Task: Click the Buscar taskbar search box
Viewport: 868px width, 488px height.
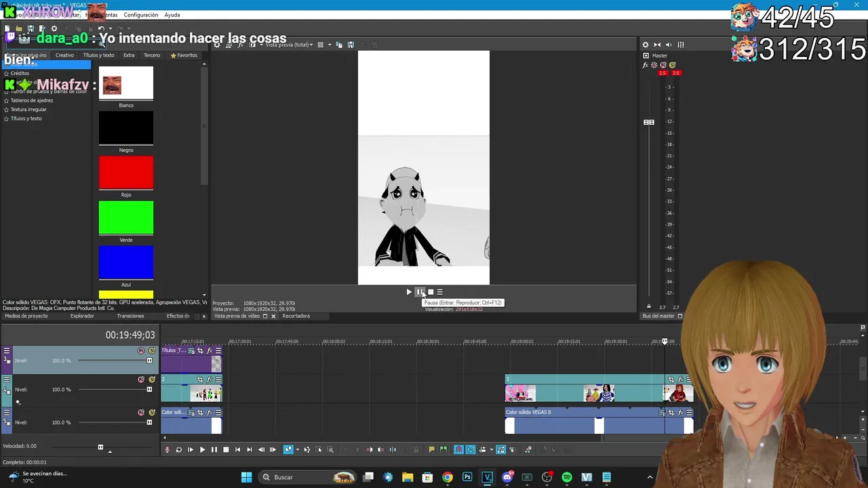Action: click(308, 477)
